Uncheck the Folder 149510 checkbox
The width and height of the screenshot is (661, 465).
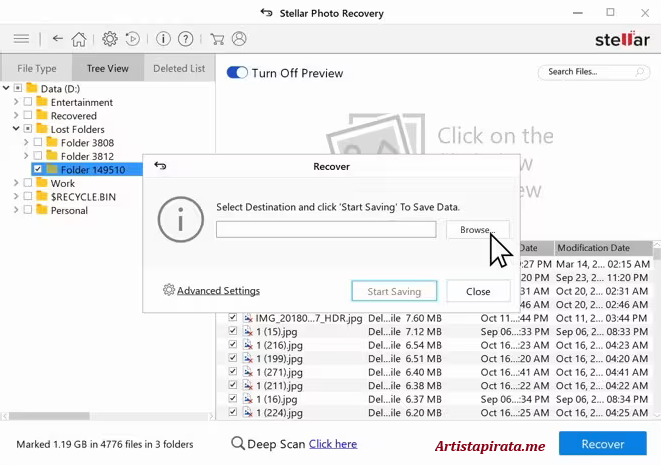pyautogui.click(x=38, y=169)
